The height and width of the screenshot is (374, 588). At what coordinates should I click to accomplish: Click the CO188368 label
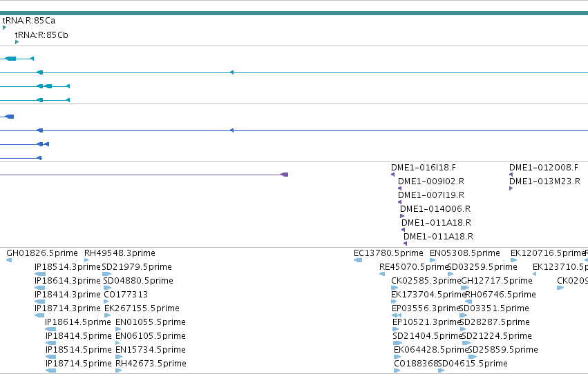pos(416,364)
